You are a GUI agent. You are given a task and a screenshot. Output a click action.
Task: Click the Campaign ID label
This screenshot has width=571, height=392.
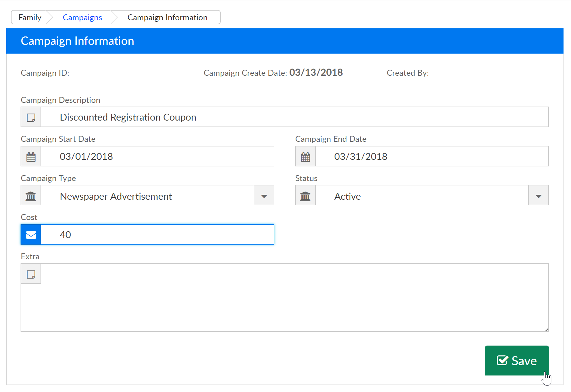click(x=45, y=73)
